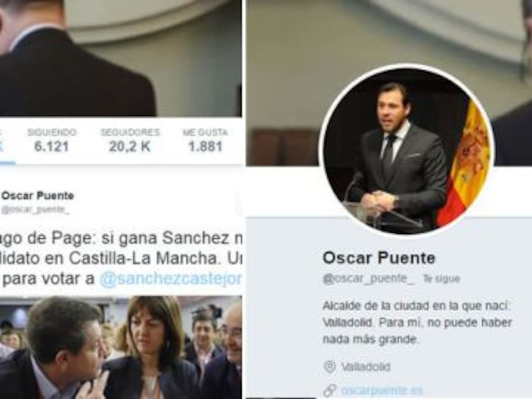Screen dimensions: 532x399
Task: Click the location pin icon next to Valladolid
Action: click(x=329, y=367)
